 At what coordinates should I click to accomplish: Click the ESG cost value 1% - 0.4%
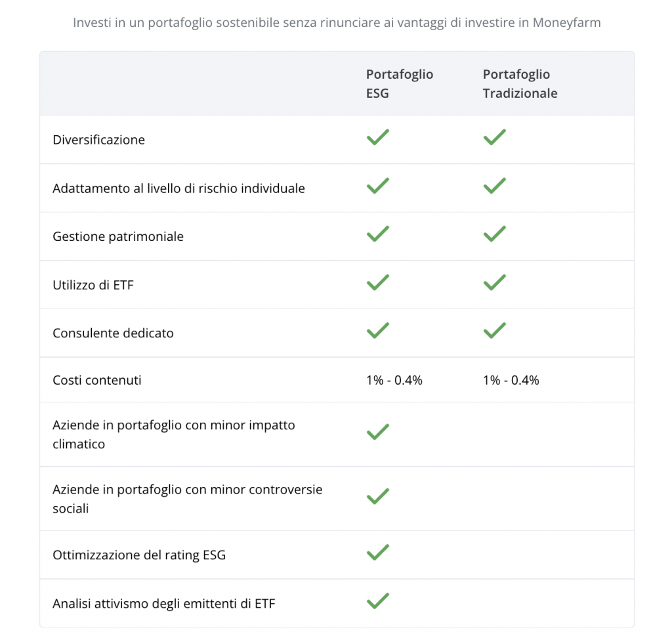394,380
